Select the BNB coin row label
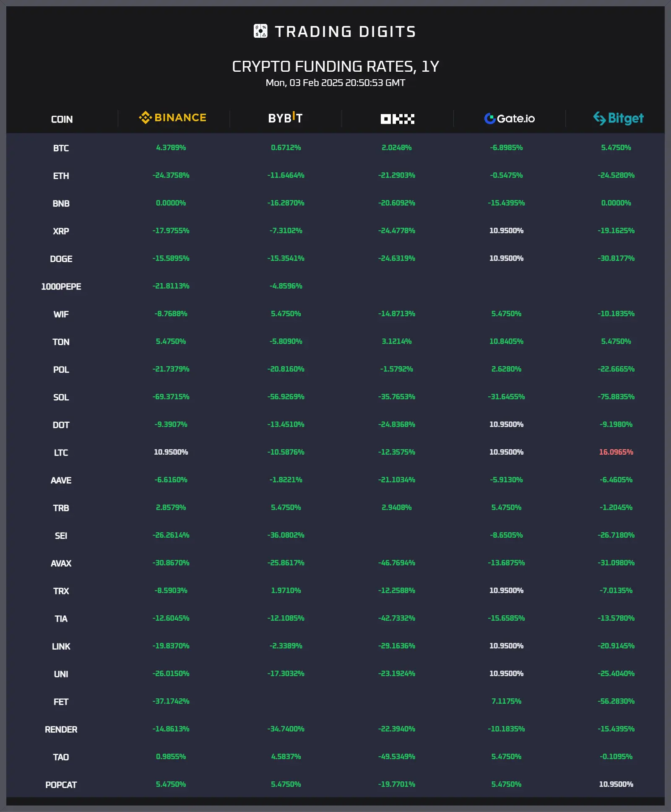 pyautogui.click(x=61, y=203)
